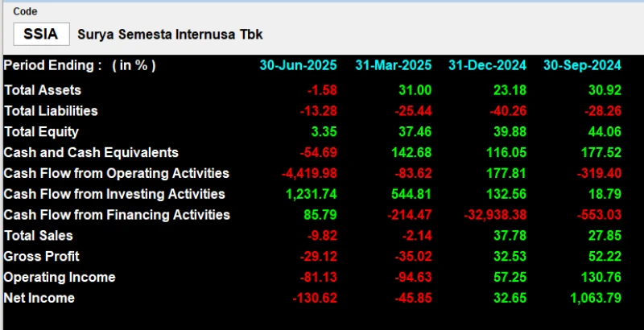Click Operating Activities value -319.40
The image size is (644, 330).
[x=599, y=173]
